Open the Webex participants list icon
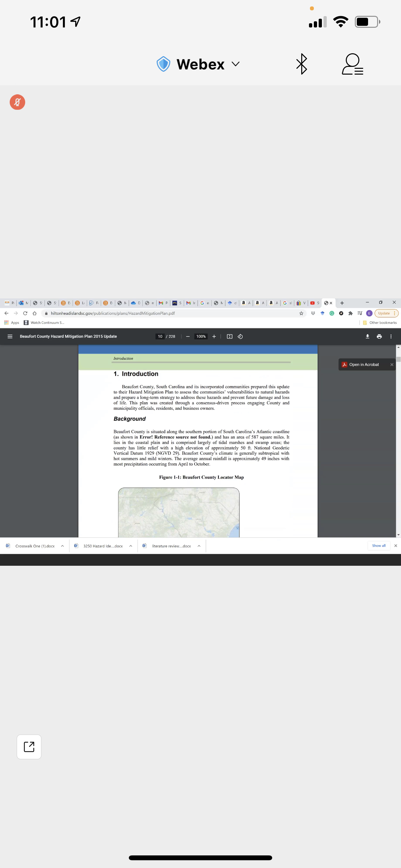Screen dimensions: 401x868 point(352,64)
